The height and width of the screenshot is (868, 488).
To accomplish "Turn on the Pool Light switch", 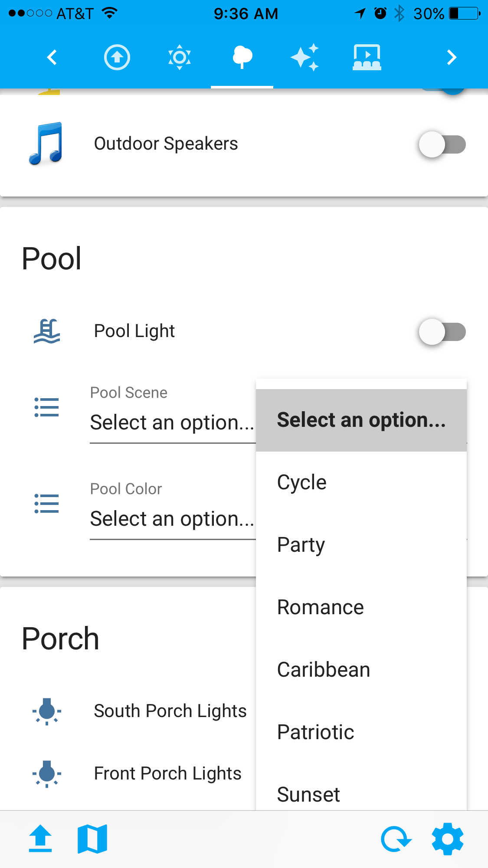I will tap(442, 332).
